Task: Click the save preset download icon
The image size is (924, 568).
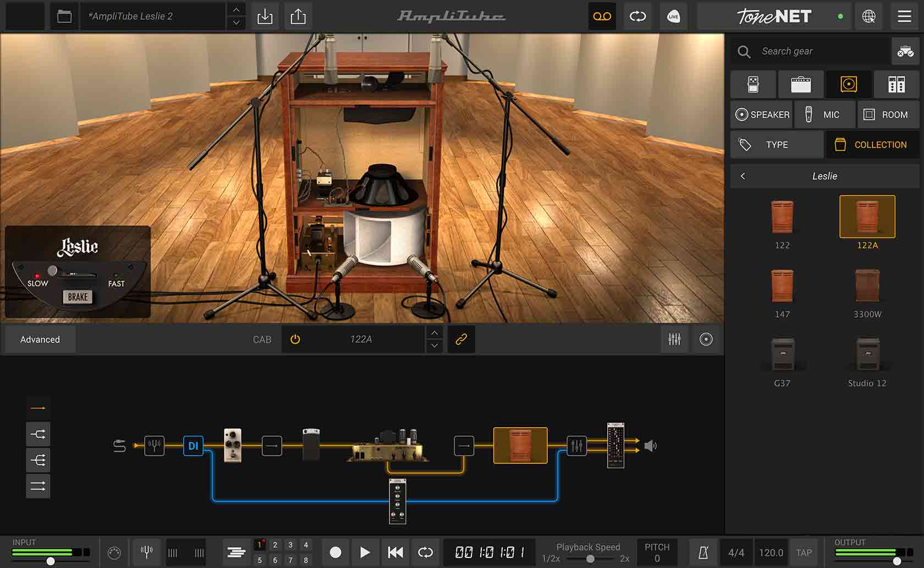Action: tap(265, 17)
